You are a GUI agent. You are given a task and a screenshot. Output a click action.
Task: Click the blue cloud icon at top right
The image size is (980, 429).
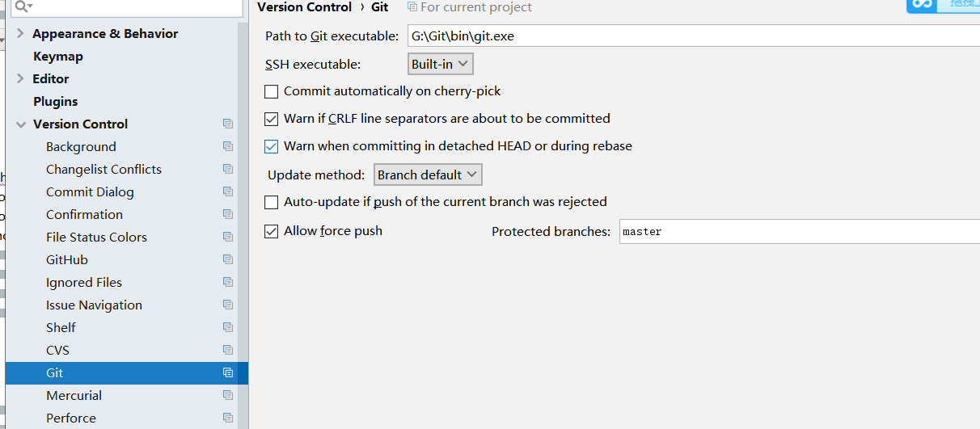[x=920, y=5]
